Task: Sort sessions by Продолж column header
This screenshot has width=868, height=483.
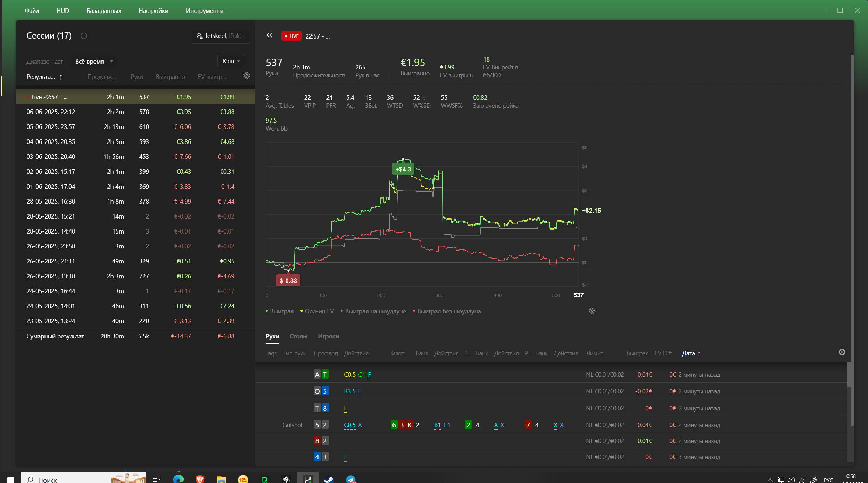Action: pos(102,77)
